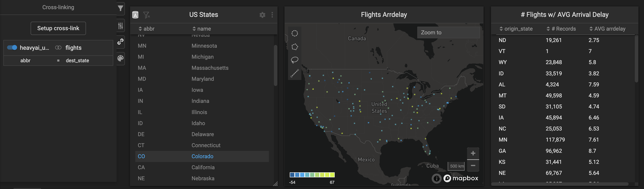Image resolution: width=644 pixels, height=189 pixels.
Task: Open US States three-dot options menu
Action: click(272, 15)
